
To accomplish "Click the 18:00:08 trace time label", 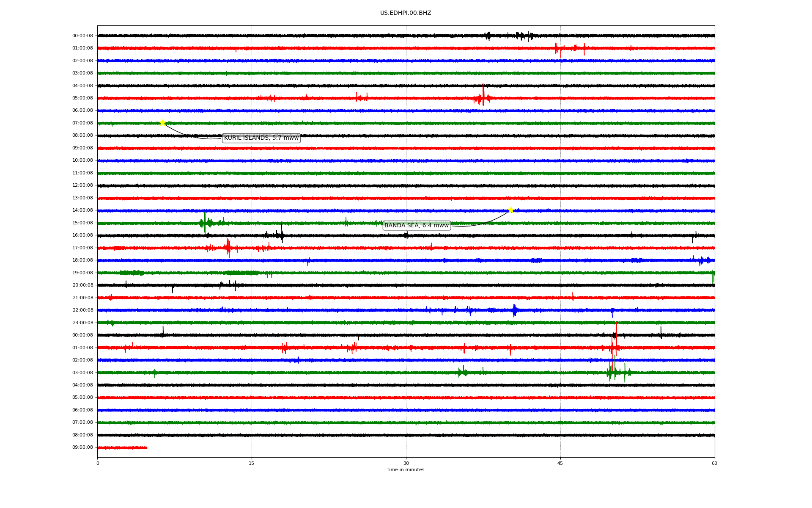I will (82, 260).
